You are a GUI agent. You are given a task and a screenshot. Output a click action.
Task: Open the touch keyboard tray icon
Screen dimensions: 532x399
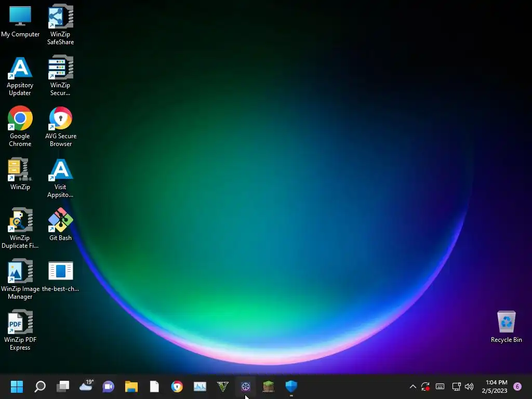[x=440, y=387]
